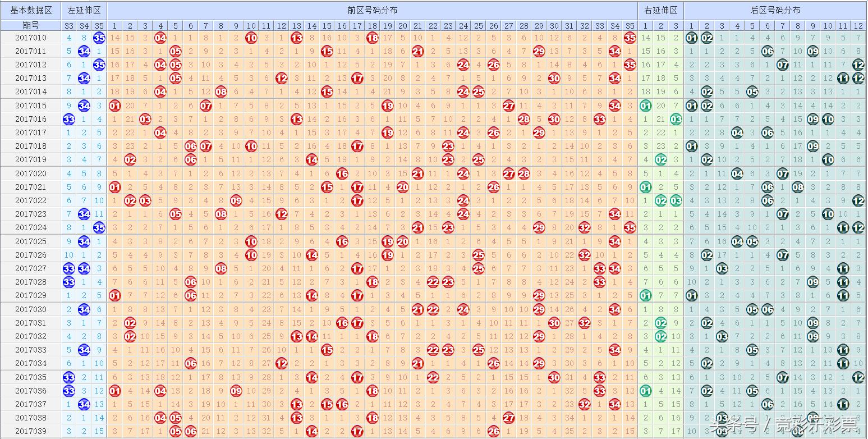Click red ball 16 in row 2017025

point(342,241)
